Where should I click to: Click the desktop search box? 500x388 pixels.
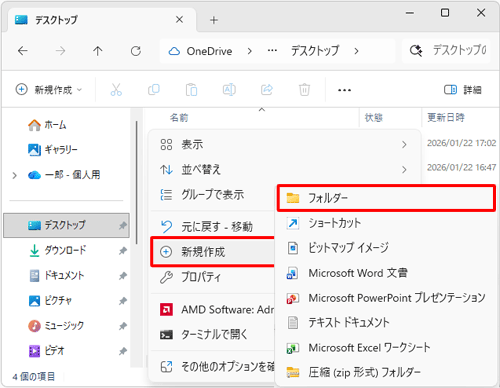(446, 51)
